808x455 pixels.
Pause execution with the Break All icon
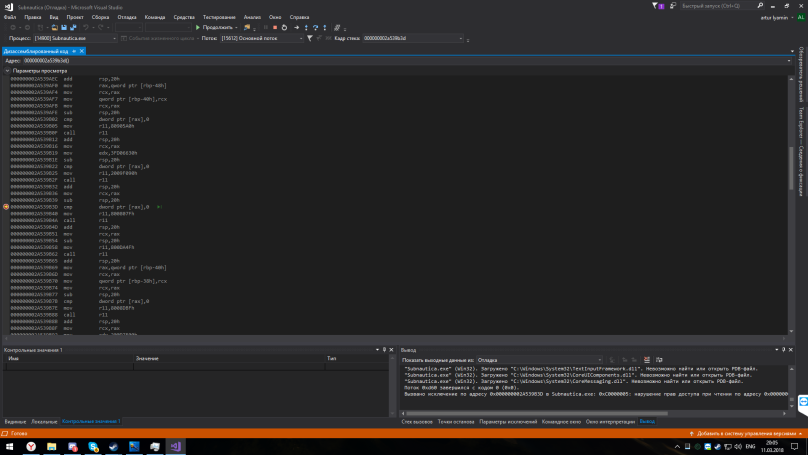[265, 27]
